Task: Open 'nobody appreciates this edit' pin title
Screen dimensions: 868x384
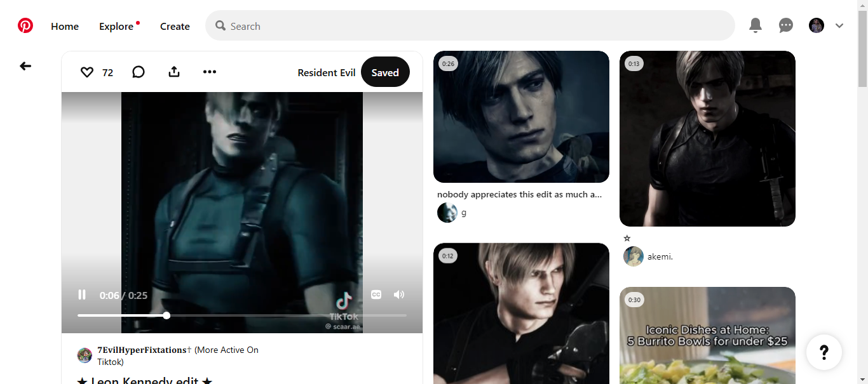Action: (x=519, y=194)
